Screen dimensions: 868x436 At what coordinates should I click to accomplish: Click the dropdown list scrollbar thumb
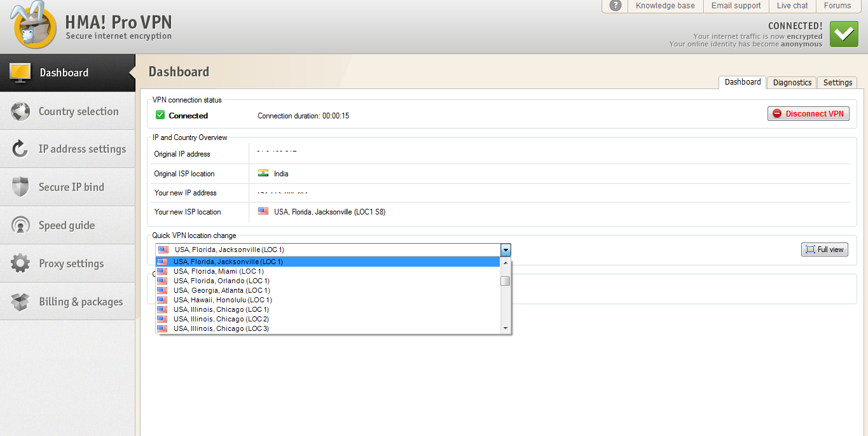click(x=506, y=281)
